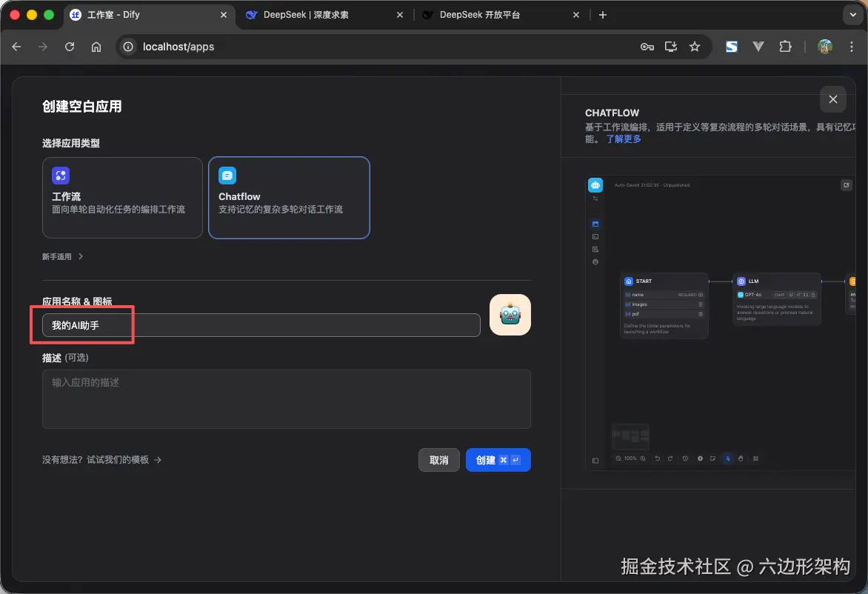Click the Chatflow chat bubble icon on its card
The width and height of the screenshot is (868, 594).
pos(227,176)
